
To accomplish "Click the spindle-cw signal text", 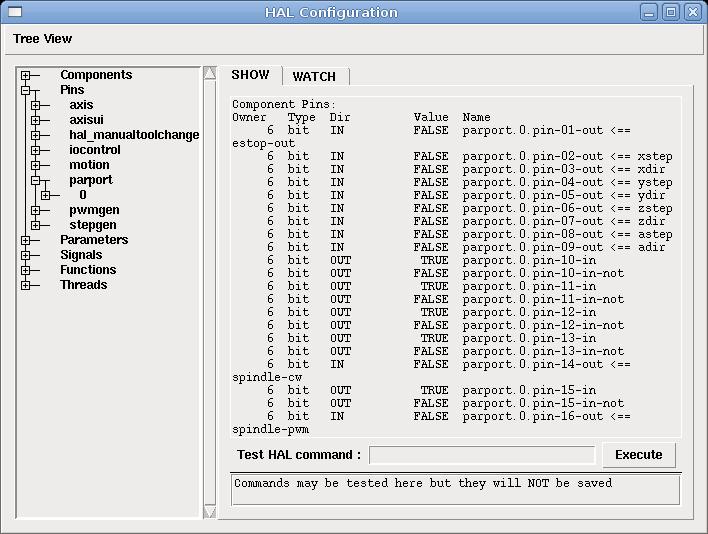I will (x=267, y=377).
